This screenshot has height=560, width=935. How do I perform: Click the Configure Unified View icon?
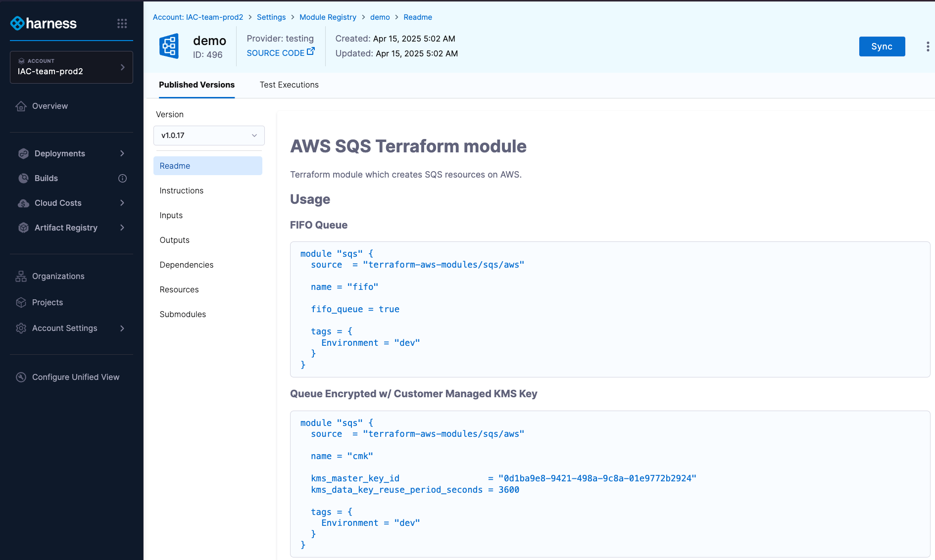pyautogui.click(x=21, y=377)
